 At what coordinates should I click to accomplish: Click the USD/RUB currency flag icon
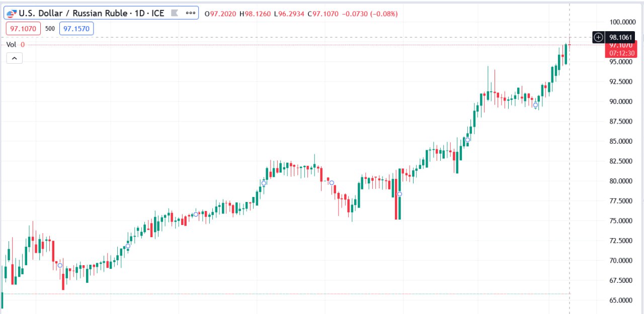[12, 14]
